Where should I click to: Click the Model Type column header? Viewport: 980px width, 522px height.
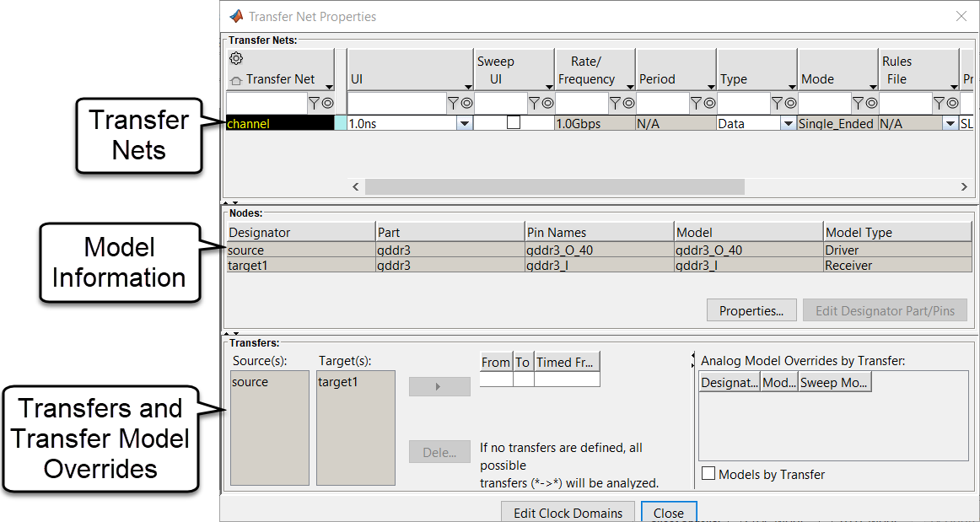tap(898, 233)
